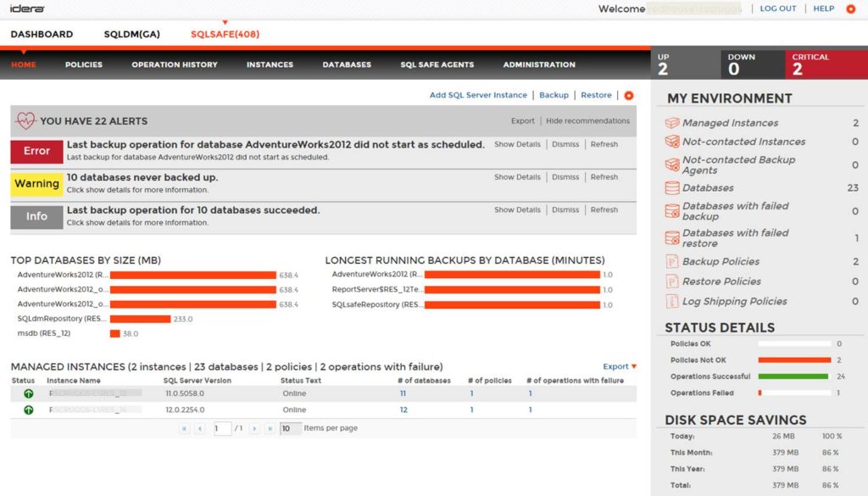Export the alerts list

click(x=522, y=120)
